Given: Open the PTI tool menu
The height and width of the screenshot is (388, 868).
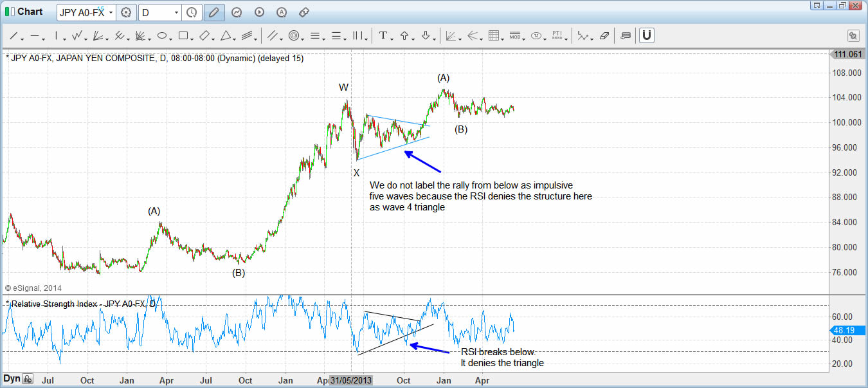Looking at the screenshot, I should click(557, 36).
